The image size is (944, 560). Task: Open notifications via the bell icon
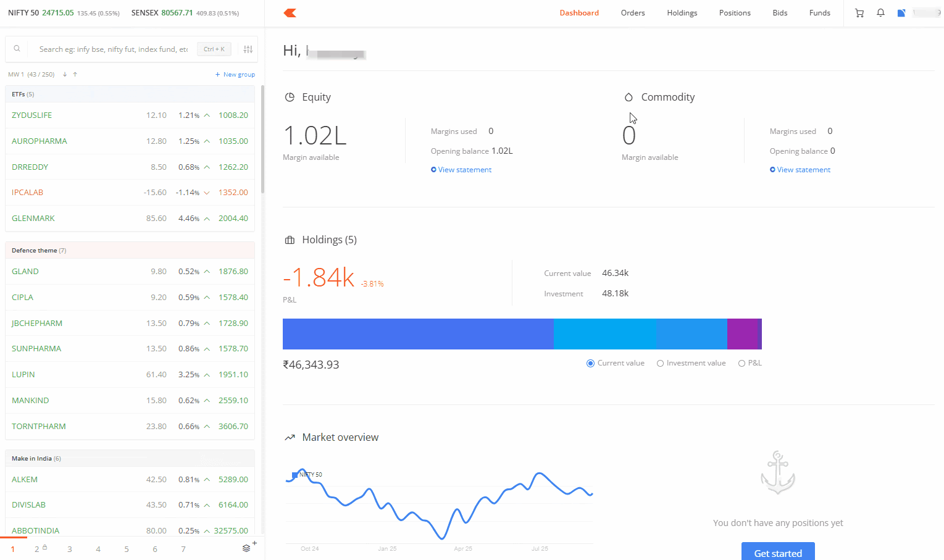[x=880, y=13]
